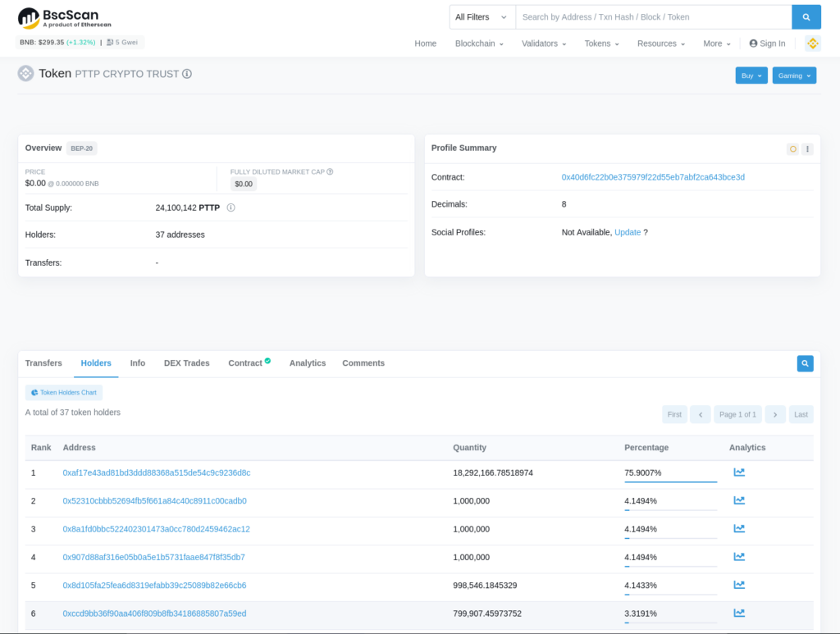Image resolution: width=840 pixels, height=634 pixels.
Task: Click the 37 addresses holders value
Action: [180, 235]
